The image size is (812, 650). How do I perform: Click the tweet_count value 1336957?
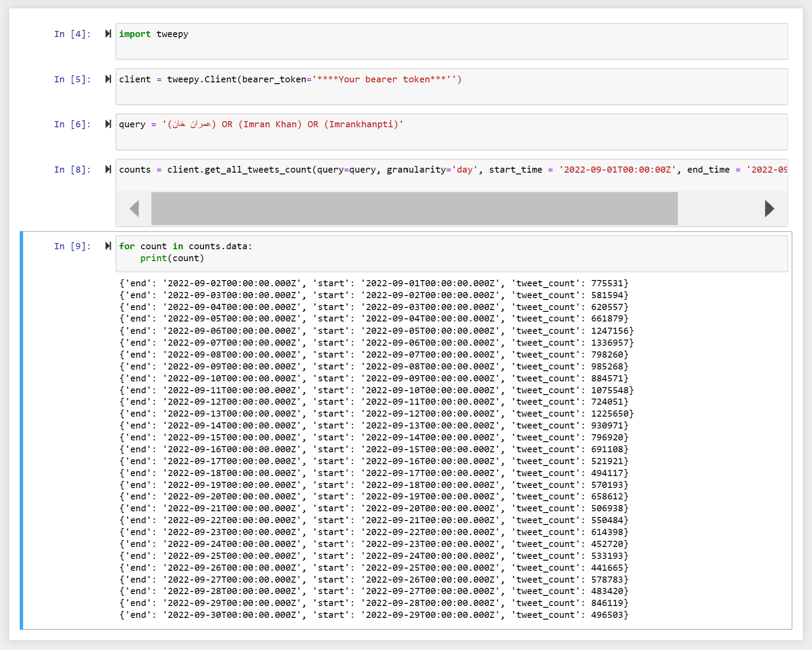pos(610,343)
